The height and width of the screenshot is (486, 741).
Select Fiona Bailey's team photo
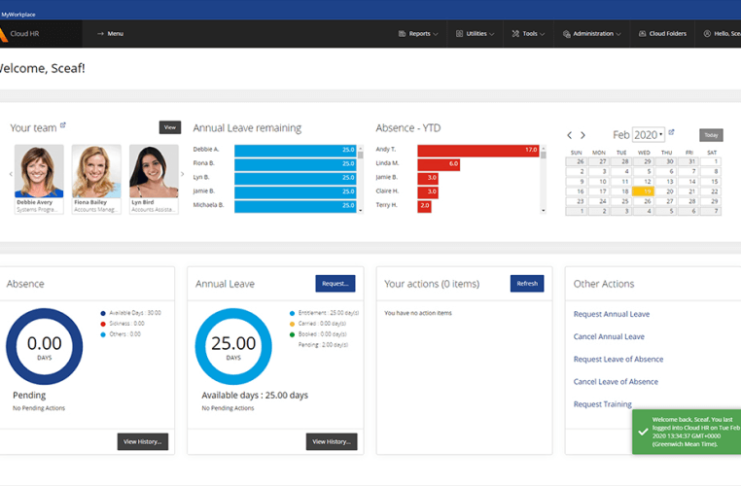(x=96, y=171)
